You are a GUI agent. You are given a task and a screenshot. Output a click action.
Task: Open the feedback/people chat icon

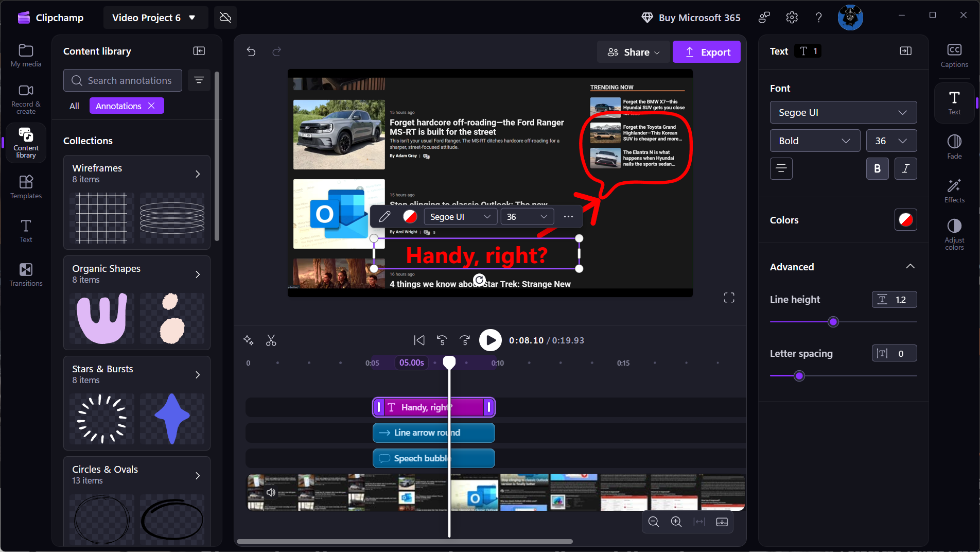[x=764, y=18]
